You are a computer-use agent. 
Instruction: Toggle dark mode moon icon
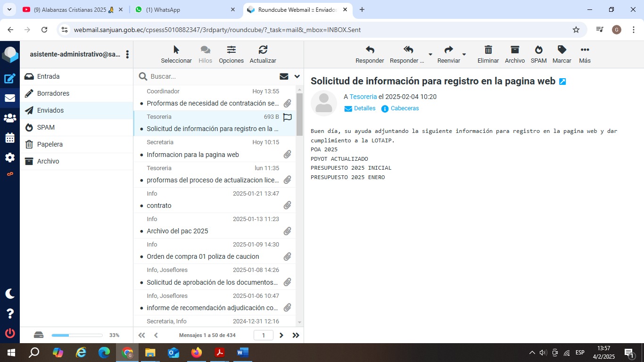[10, 294]
